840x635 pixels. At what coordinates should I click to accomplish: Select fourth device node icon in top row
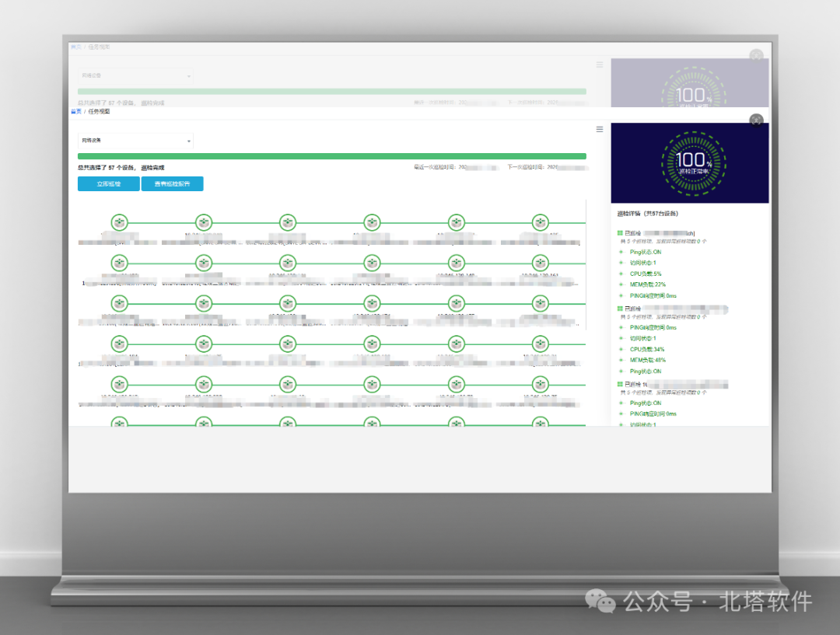372,222
